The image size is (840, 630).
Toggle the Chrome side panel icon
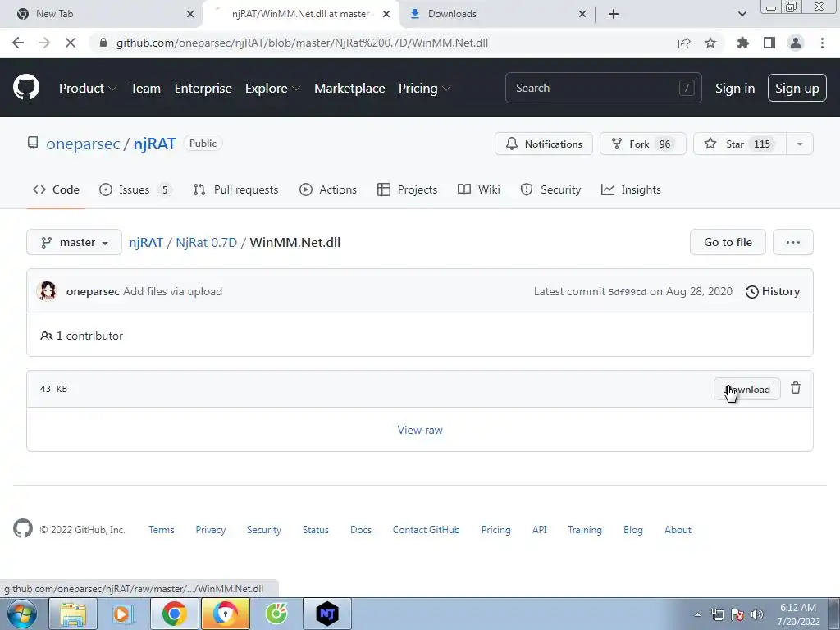769,43
